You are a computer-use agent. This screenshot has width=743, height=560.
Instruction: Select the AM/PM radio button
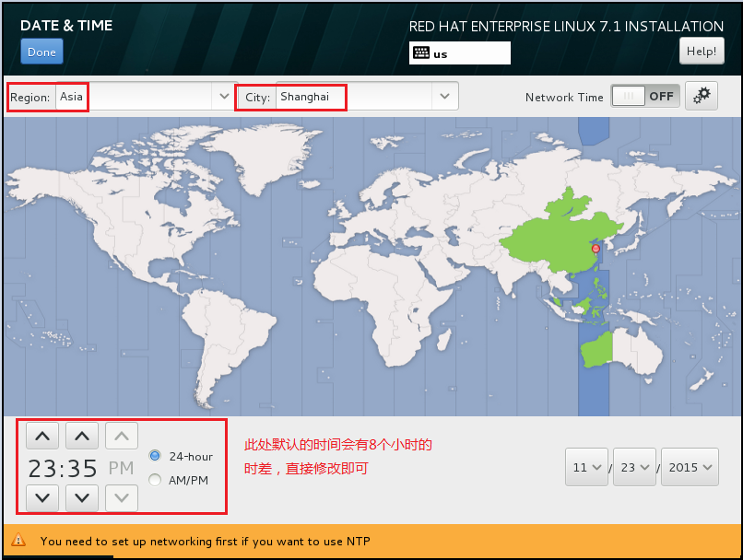[155, 480]
